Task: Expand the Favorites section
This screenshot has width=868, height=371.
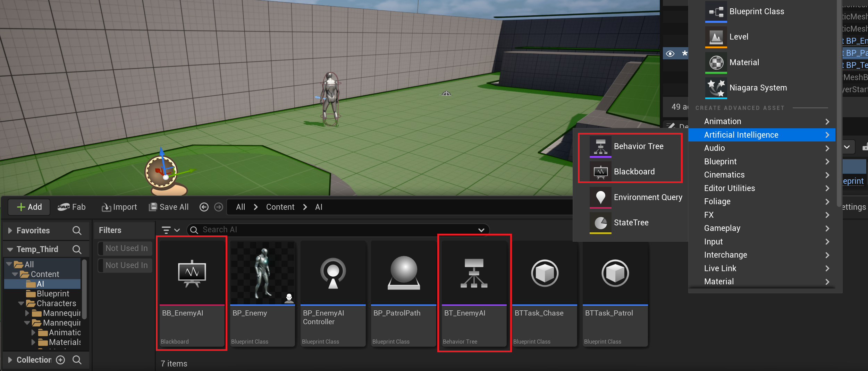Action: point(10,231)
